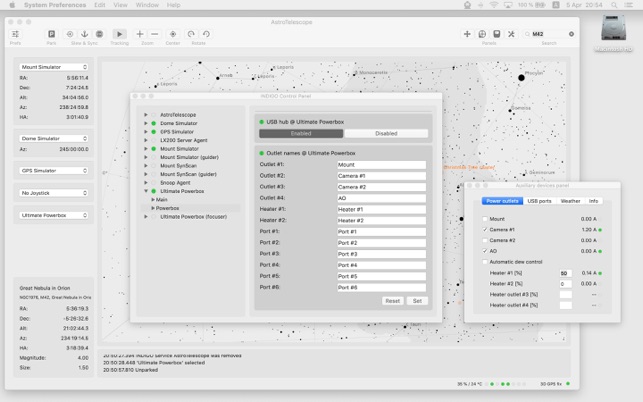Expand the LX200 Server Agent node
The width and height of the screenshot is (643, 402).
click(146, 140)
